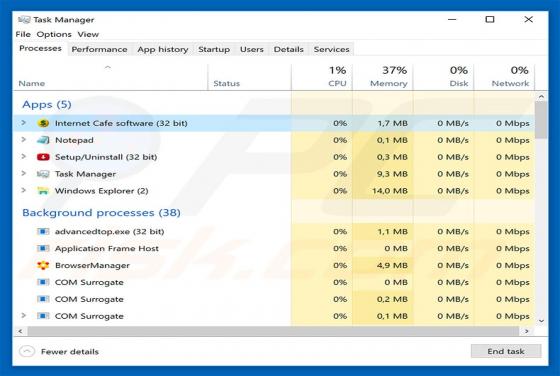The width and height of the screenshot is (560, 376).
Task: Select the Internet Cafe software coin icon
Action: tap(43, 123)
